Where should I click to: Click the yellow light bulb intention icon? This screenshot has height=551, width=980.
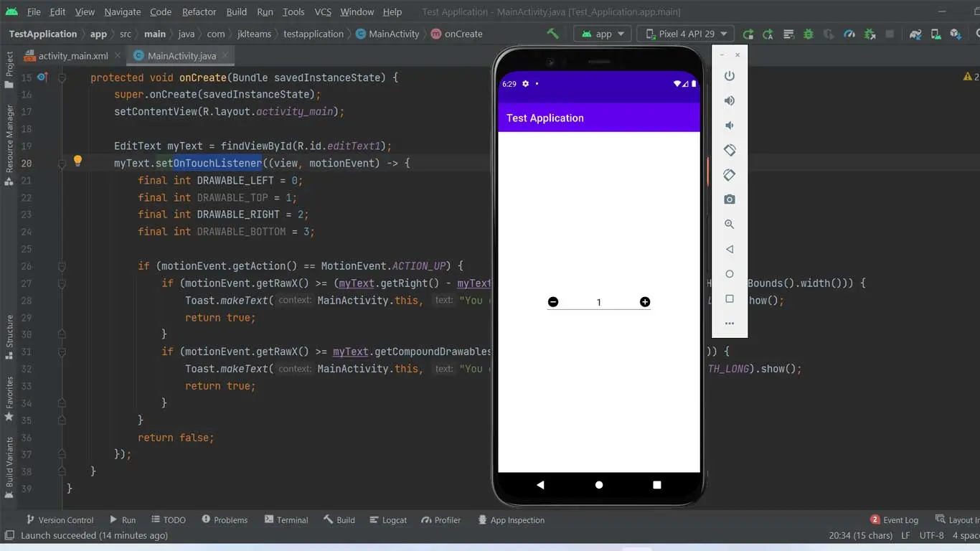click(x=77, y=161)
